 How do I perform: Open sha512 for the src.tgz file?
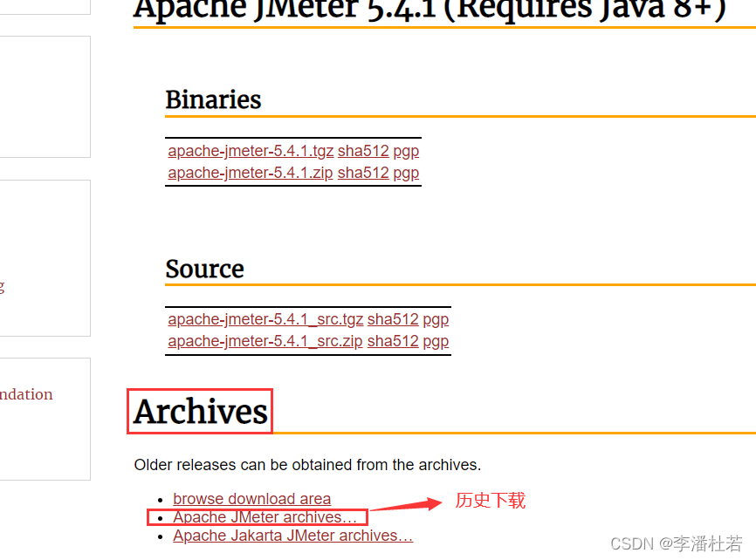393,319
